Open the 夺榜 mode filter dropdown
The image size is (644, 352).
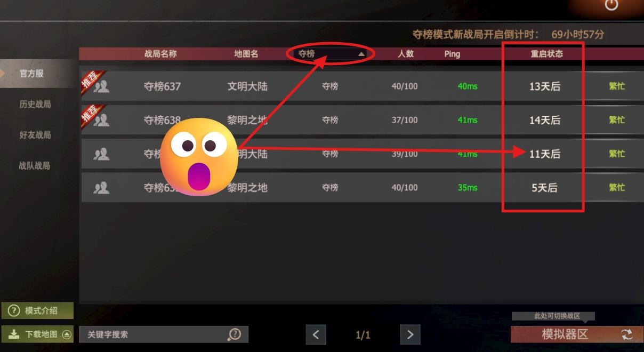pos(331,54)
